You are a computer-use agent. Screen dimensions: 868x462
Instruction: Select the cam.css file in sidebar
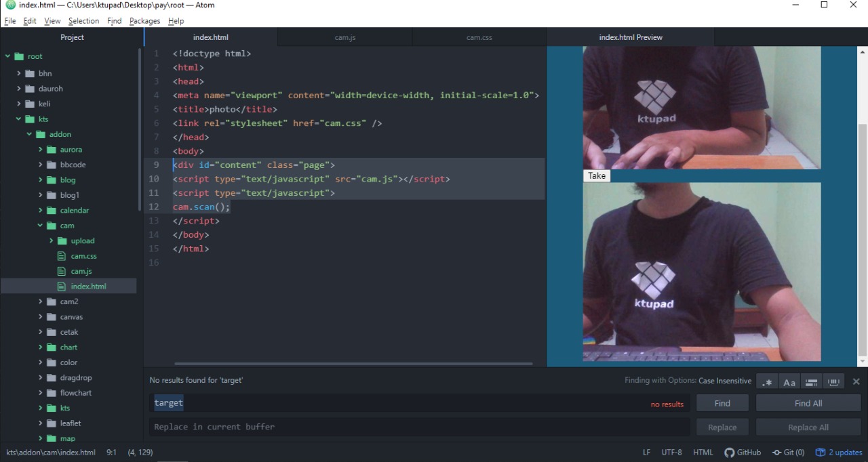click(x=84, y=255)
